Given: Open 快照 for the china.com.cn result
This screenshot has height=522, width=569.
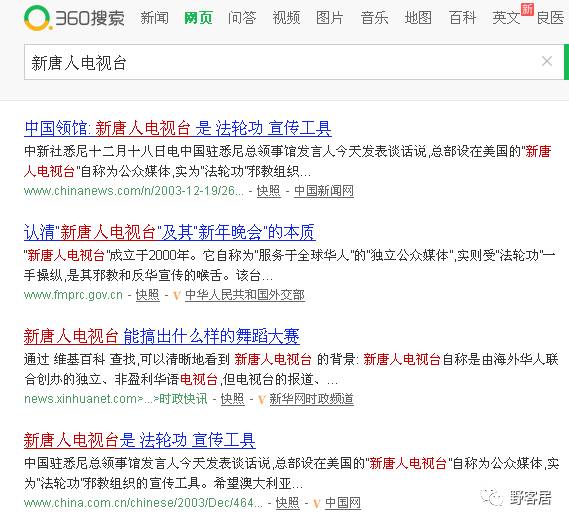Looking at the screenshot, I should click(x=287, y=503).
